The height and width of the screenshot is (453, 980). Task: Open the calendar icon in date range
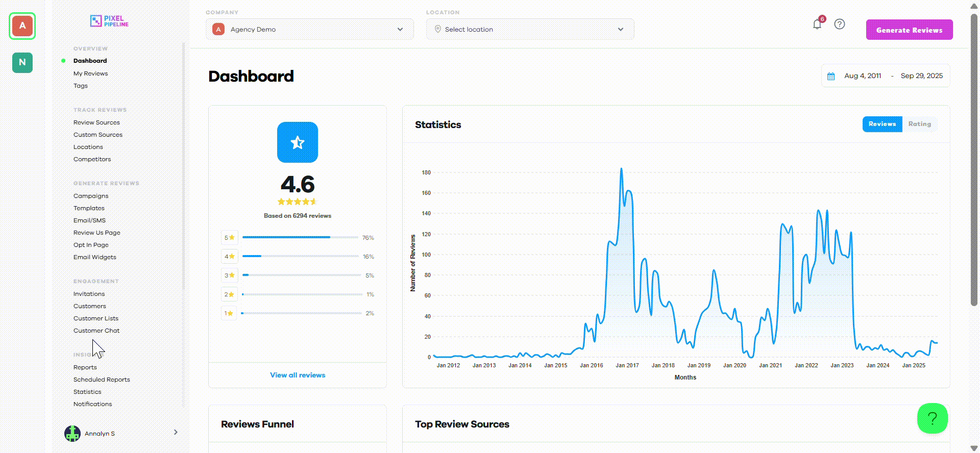831,76
